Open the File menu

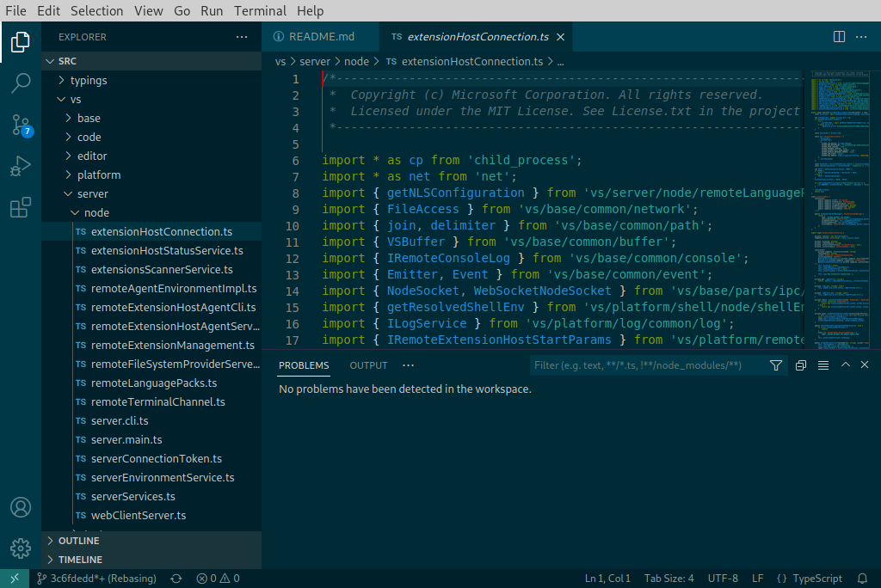click(x=15, y=10)
